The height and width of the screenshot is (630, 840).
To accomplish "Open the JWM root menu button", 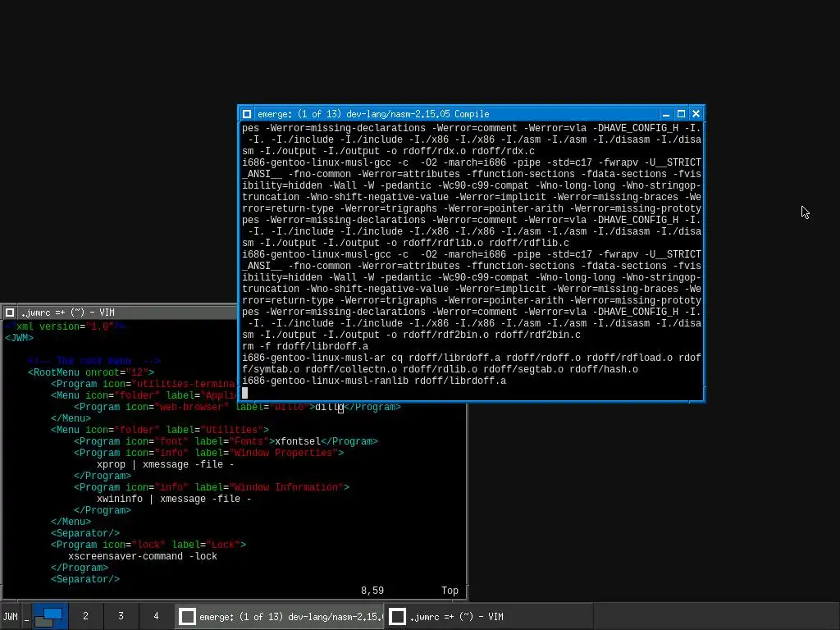I will coord(10,617).
